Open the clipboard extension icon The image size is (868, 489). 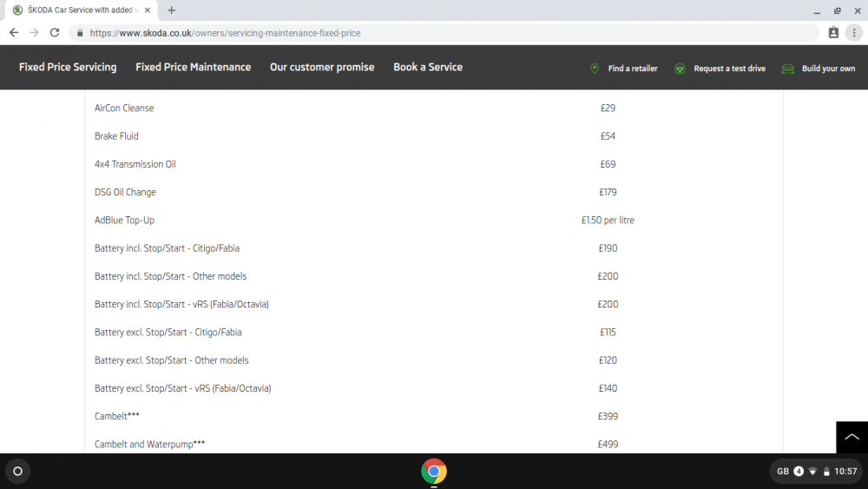(x=833, y=33)
